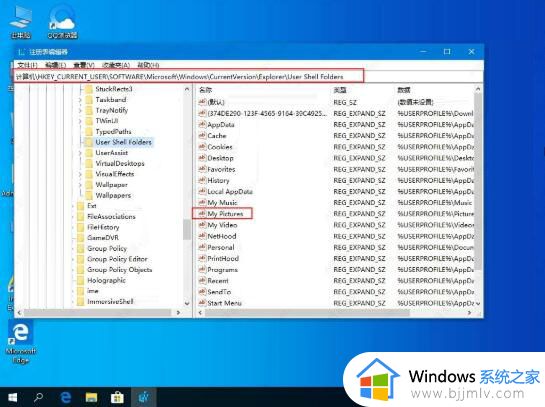Click the AppData value icon
Screen dimensions: 545x407
[202, 124]
